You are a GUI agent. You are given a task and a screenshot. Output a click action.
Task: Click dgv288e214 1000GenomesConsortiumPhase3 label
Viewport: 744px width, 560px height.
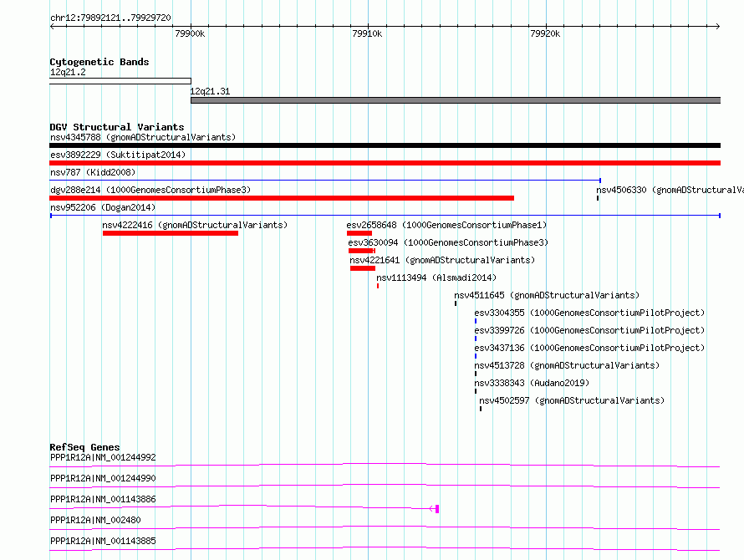click(150, 190)
